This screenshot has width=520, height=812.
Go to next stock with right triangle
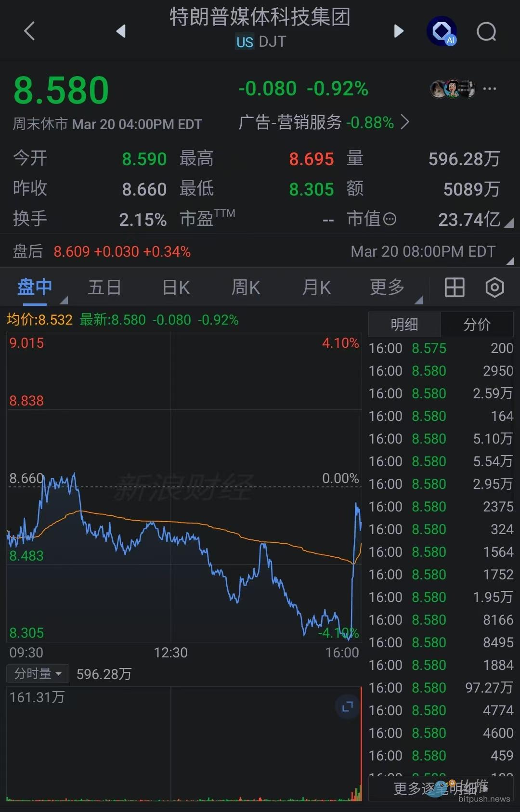tap(399, 31)
